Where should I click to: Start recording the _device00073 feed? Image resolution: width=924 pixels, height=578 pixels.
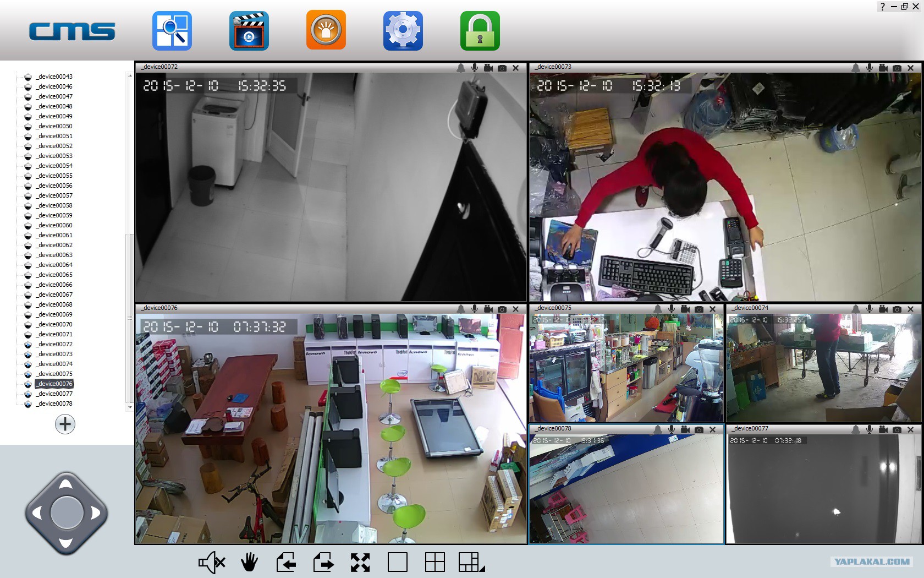pos(883,68)
